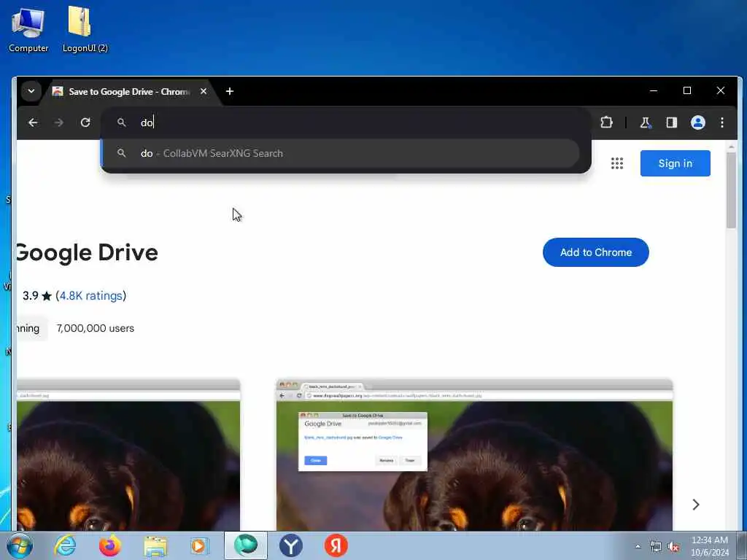
Task: Open the Chrome three-dot menu
Action: (x=722, y=122)
